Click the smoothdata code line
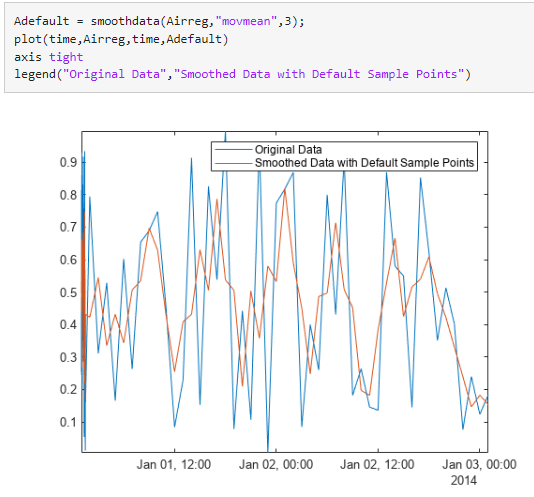The height and width of the screenshot is (497, 534). (x=159, y=21)
